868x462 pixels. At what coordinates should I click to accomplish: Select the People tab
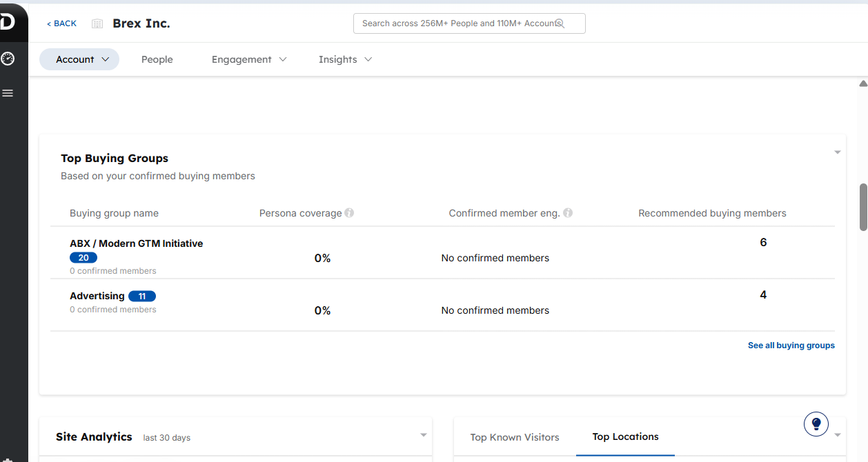(x=157, y=59)
